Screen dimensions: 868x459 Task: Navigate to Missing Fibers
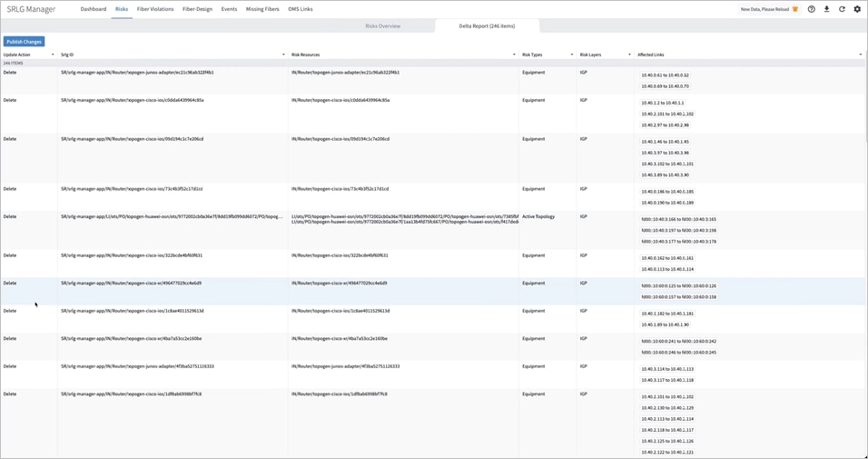[x=262, y=9]
